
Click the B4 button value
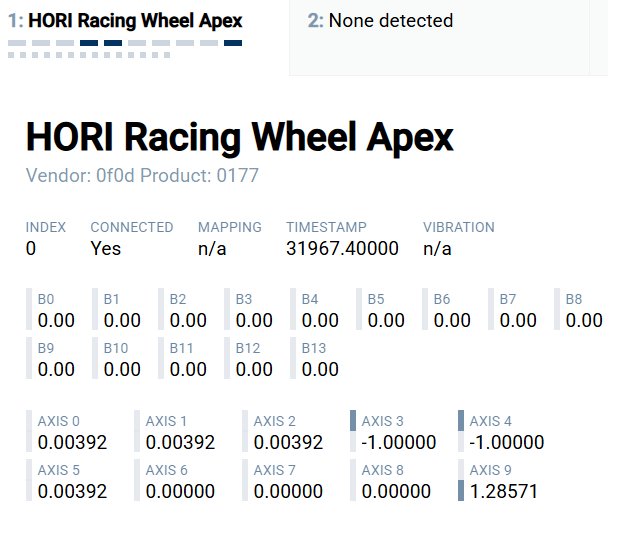320,320
